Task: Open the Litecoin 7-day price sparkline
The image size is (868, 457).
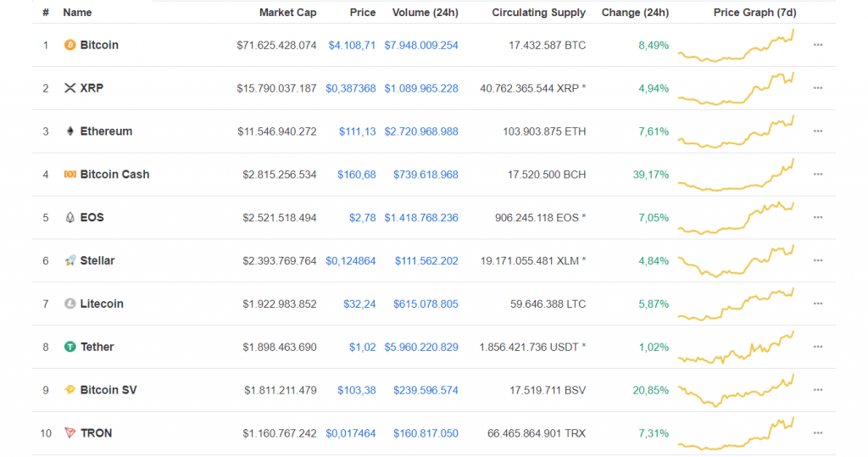Action: [736, 304]
